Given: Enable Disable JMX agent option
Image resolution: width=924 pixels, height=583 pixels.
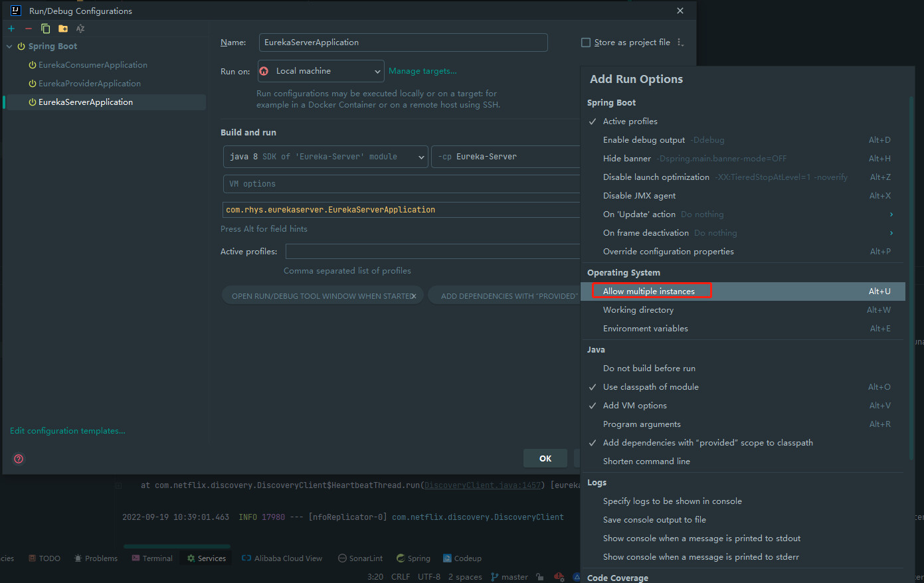Looking at the screenshot, I should coord(743,196).
